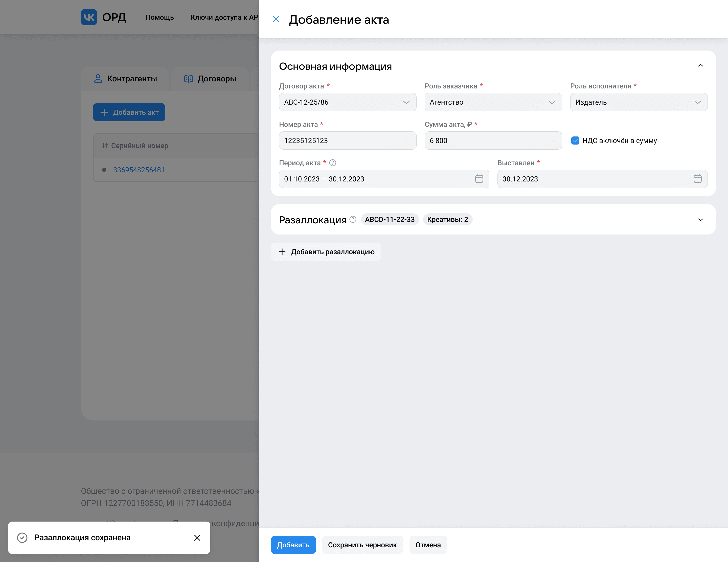Click plus icon on Добавить разаллокацию
Image resolution: width=728 pixels, height=562 pixels.
[x=282, y=252]
